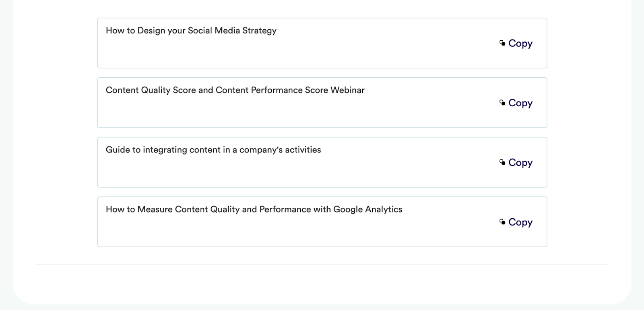Viewport: 644px width, 310px height.
Task: Click the copy icon for the Content Quality Score Webinar item
Action: click(502, 103)
